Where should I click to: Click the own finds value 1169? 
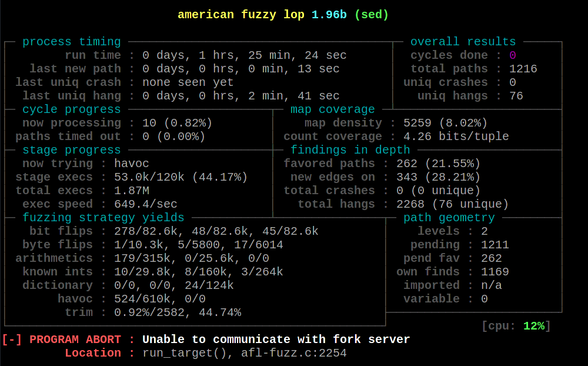[495, 271]
